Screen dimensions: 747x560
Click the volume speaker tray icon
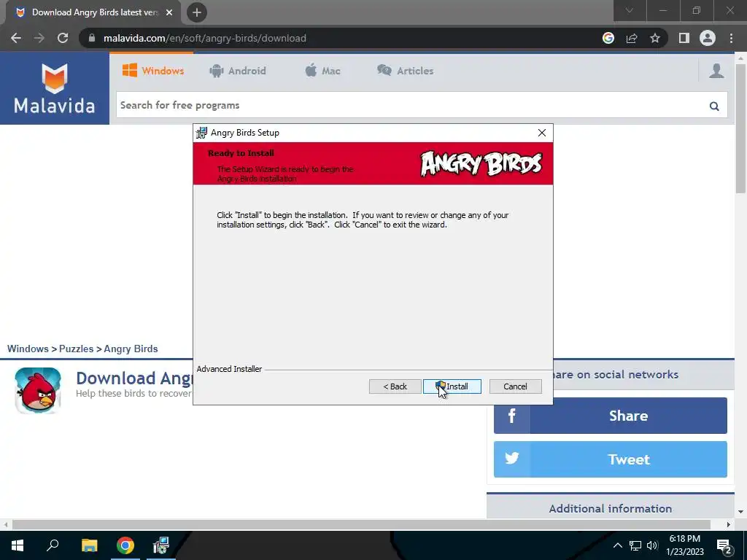coord(652,545)
